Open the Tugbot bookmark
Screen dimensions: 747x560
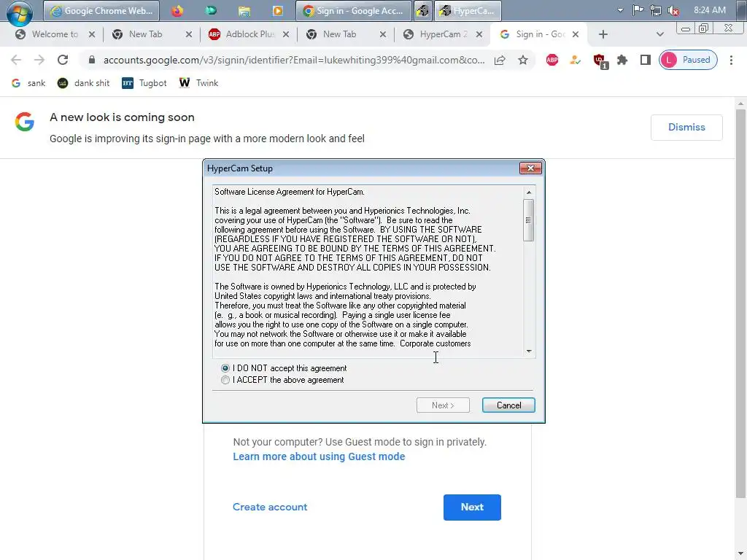144,83
